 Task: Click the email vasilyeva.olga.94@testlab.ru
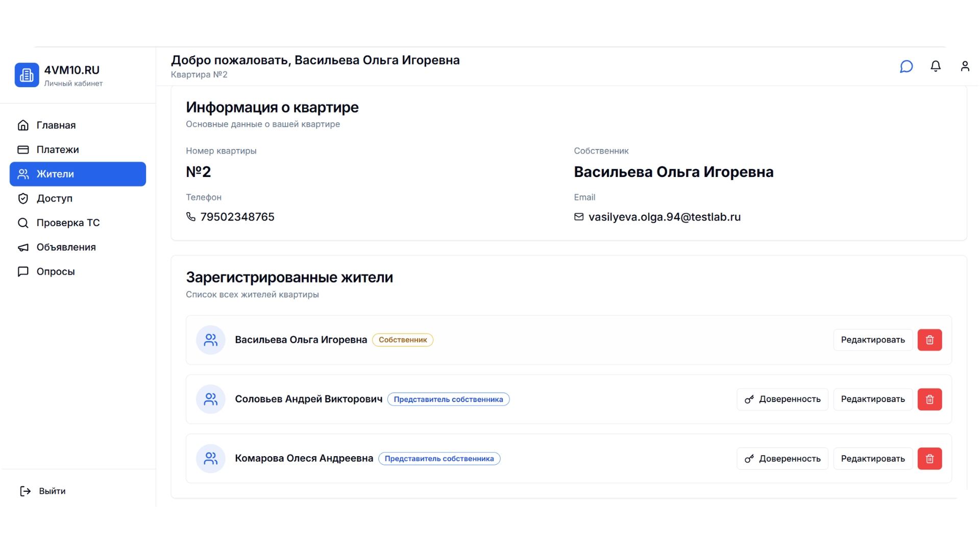pos(664,217)
